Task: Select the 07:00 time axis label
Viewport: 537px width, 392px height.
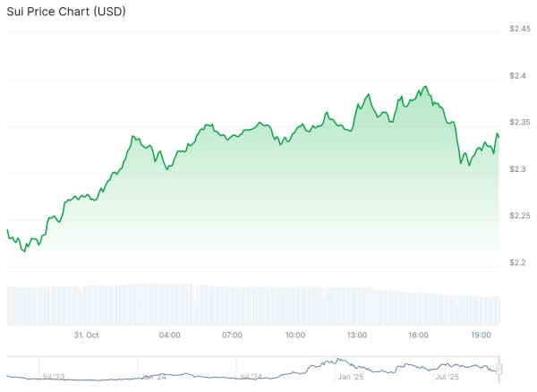Action: (x=232, y=335)
